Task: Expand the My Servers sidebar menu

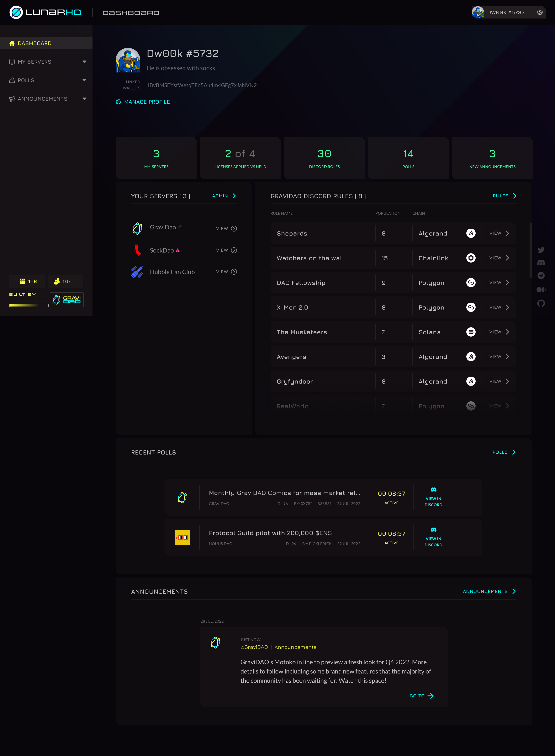Action: pyautogui.click(x=84, y=62)
